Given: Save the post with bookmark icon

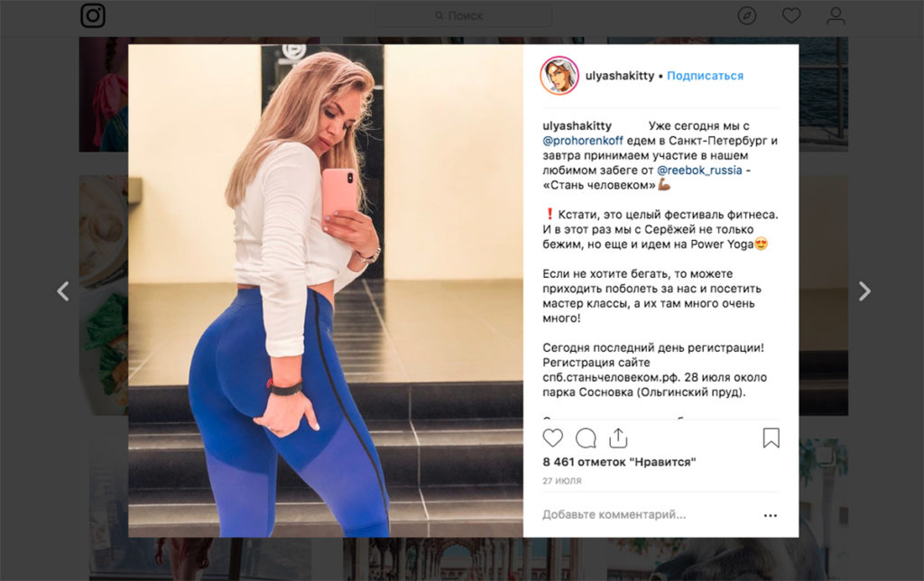Looking at the screenshot, I should point(771,438).
